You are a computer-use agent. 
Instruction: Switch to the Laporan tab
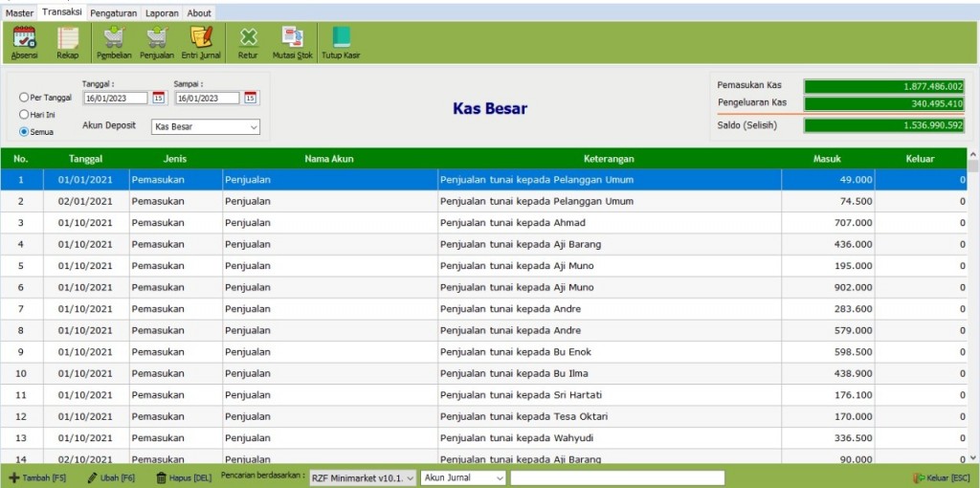(x=162, y=13)
